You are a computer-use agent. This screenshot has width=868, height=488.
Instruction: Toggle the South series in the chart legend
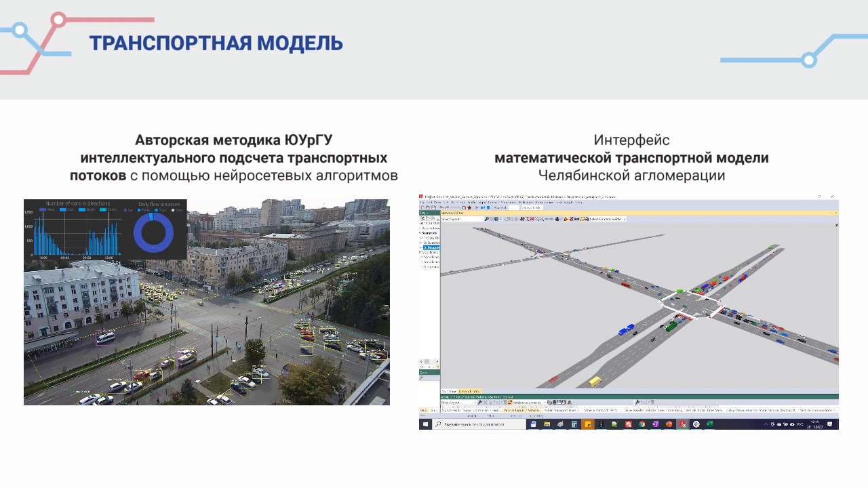pos(108,209)
